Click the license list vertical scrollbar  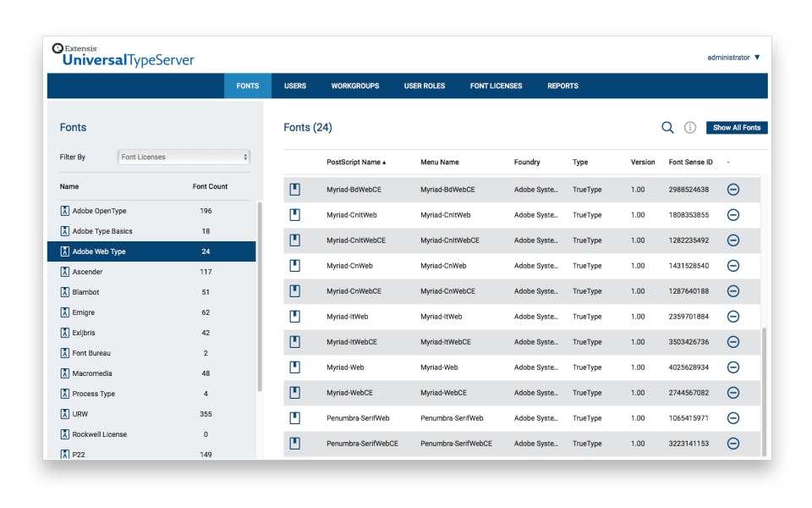(x=260, y=296)
